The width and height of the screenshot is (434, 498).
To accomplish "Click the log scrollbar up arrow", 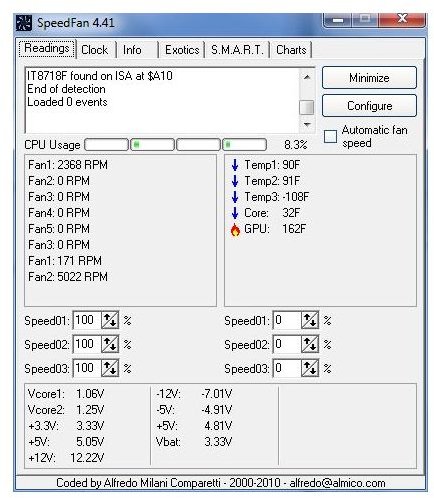I will click(307, 77).
